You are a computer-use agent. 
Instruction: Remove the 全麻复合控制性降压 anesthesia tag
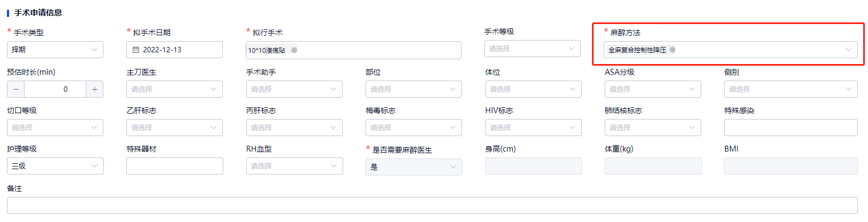(672, 50)
